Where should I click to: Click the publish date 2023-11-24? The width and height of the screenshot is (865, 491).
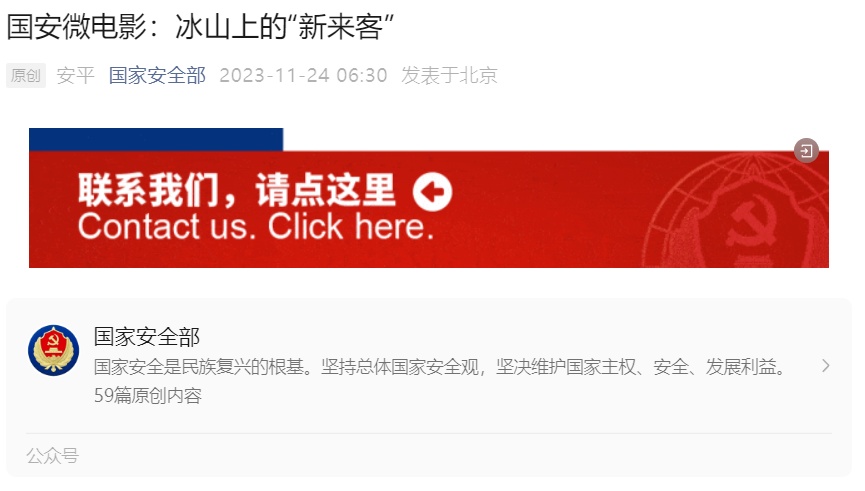click(275, 76)
